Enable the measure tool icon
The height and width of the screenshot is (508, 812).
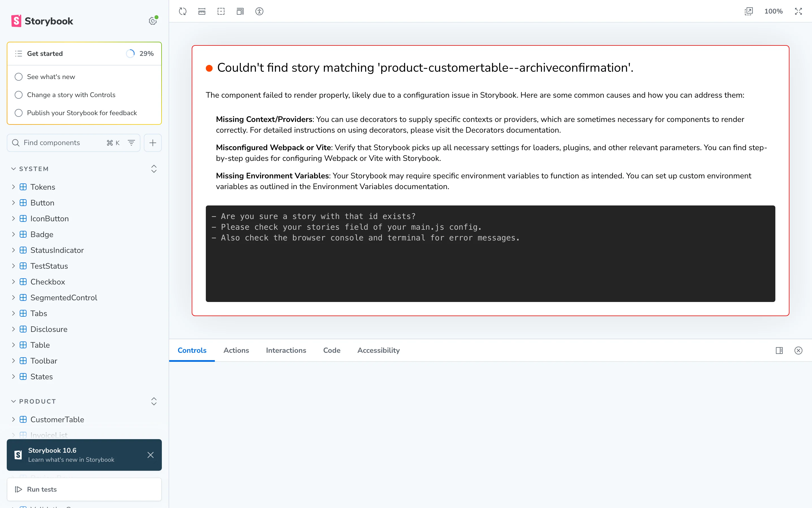pos(202,11)
